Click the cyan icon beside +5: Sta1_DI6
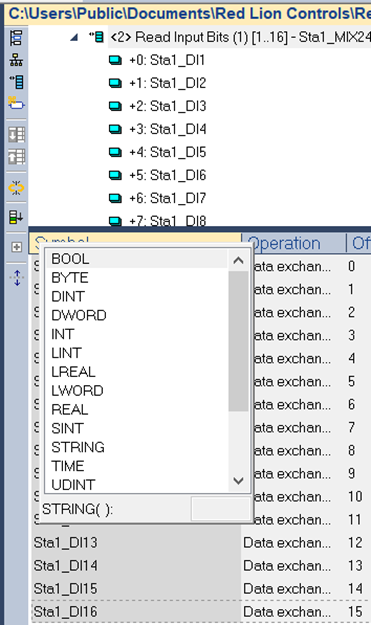Image resolution: width=371 pixels, height=625 pixels. click(115, 175)
